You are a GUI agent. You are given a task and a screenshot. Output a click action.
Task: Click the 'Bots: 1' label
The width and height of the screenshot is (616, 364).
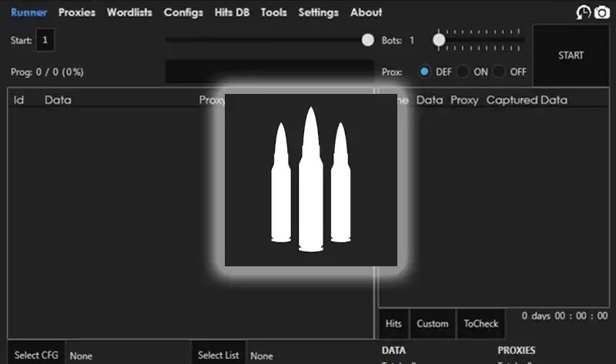click(398, 41)
